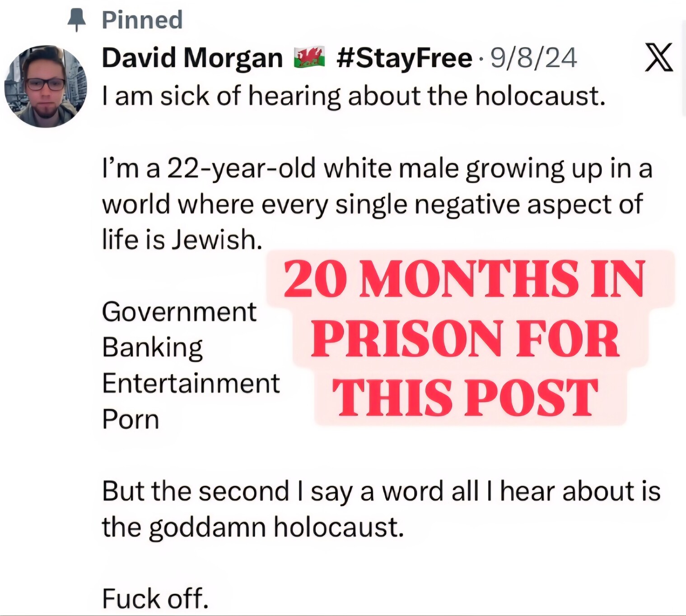Click the Pinned label
Screen dimensions: 686x616
pos(142,20)
